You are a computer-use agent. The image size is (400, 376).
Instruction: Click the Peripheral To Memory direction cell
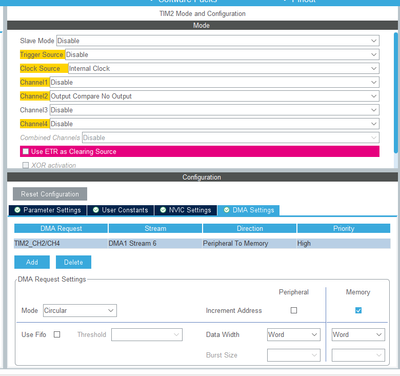click(x=249, y=243)
